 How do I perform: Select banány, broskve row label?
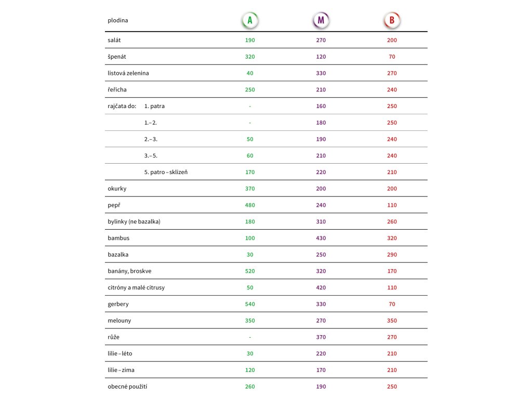tap(129, 271)
